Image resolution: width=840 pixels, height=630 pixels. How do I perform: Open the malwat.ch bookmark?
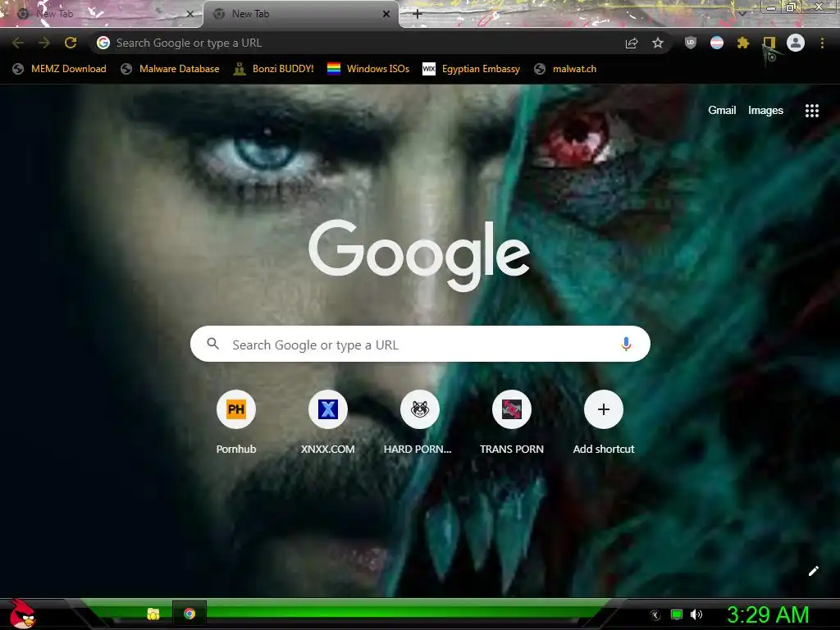pyautogui.click(x=566, y=69)
